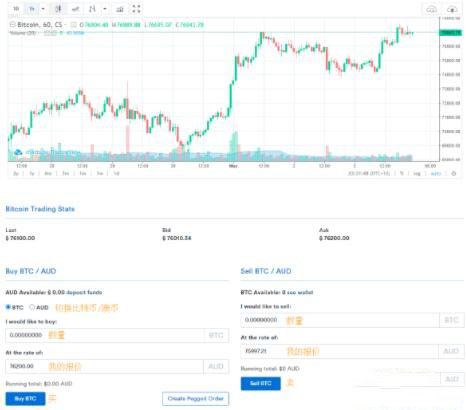Focus the I would like to sell amount field
Viewport: 466px width, 410px height.
click(352, 320)
